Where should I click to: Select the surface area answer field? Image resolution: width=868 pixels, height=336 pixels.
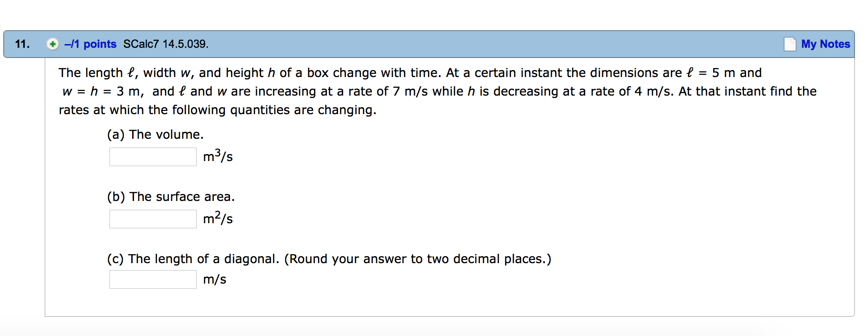pyautogui.click(x=153, y=219)
